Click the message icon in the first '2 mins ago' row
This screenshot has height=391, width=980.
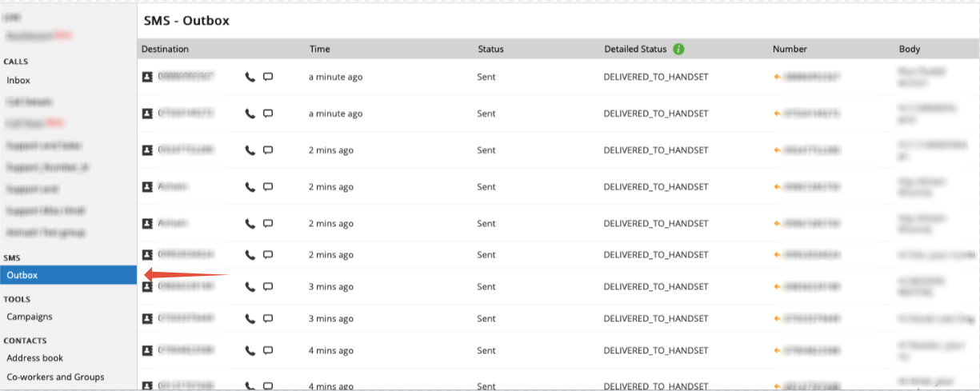click(x=268, y=150)
